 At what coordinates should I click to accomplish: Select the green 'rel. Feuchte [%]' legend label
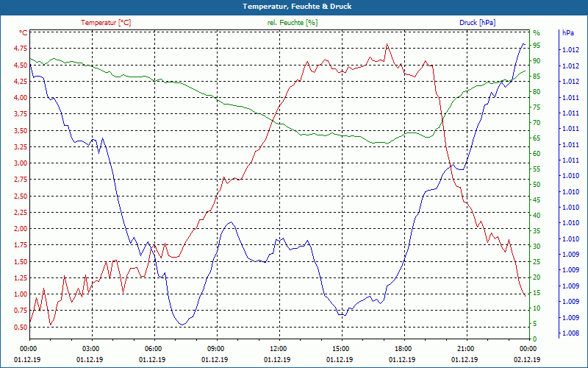pyautogui.click(x=293, y=23)
